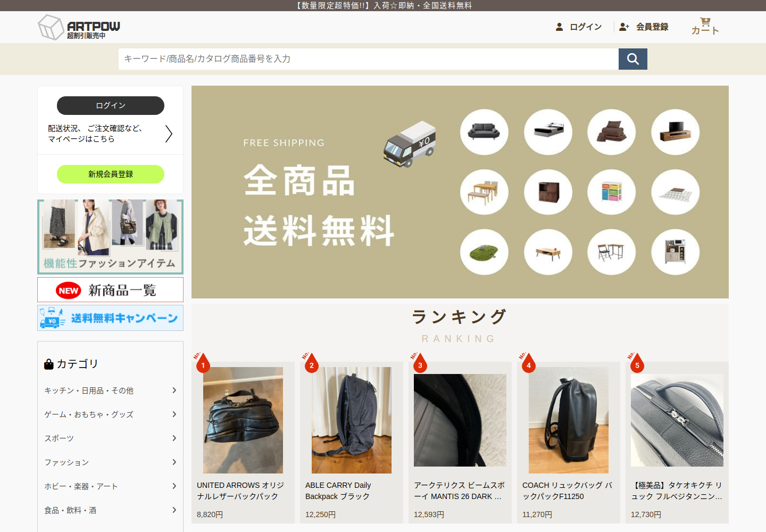Click the 12,593円 price
This screenshot has height=532, width=766.
(429, 514)
